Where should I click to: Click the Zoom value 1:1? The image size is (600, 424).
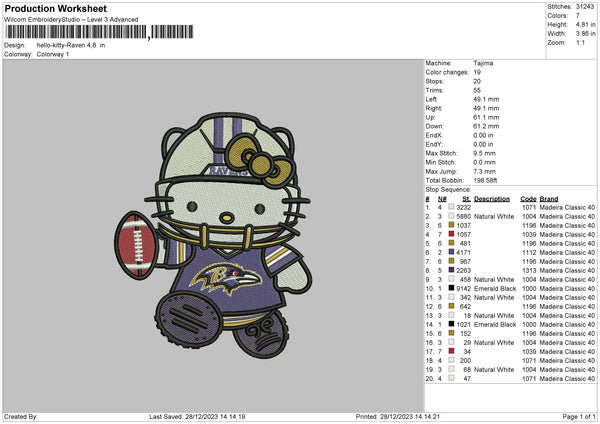point(580,42)
